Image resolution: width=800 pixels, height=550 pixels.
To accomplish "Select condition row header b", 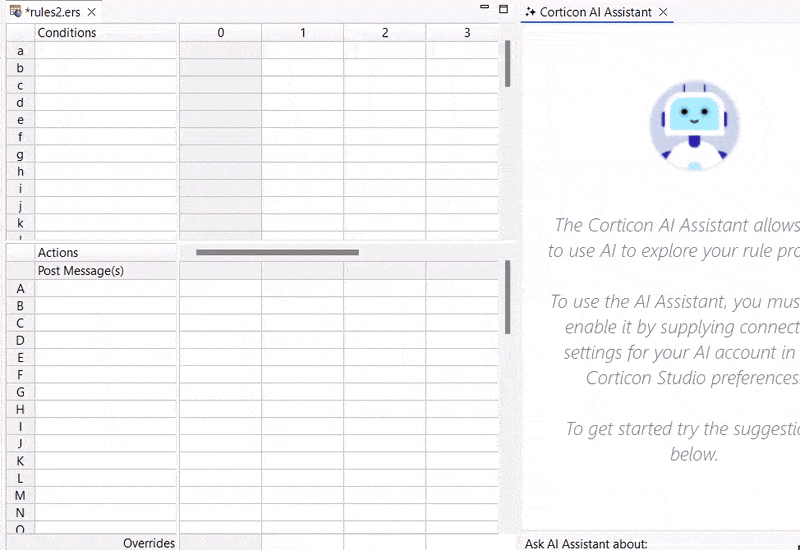I will pos(20,68).
